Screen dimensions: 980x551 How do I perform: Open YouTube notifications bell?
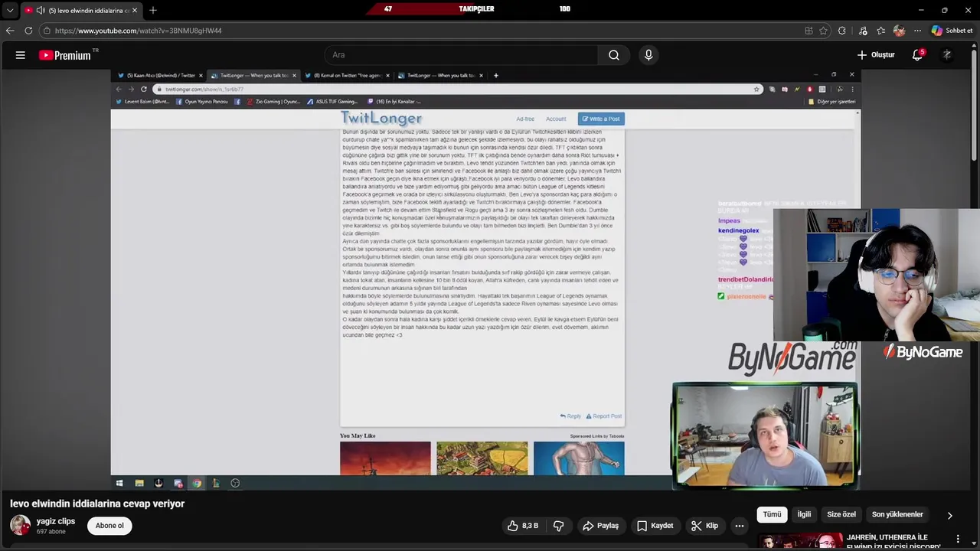pos(917,55)
